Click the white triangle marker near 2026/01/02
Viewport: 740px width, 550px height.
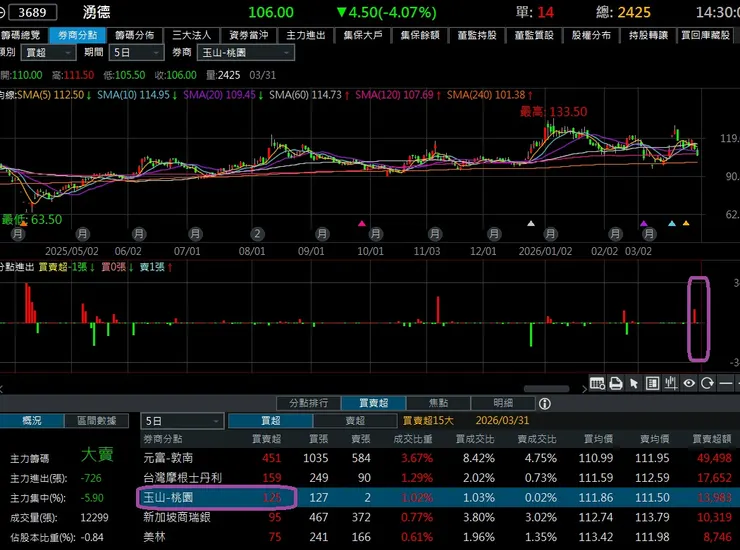pyautogui.click(x=531, y=223)
